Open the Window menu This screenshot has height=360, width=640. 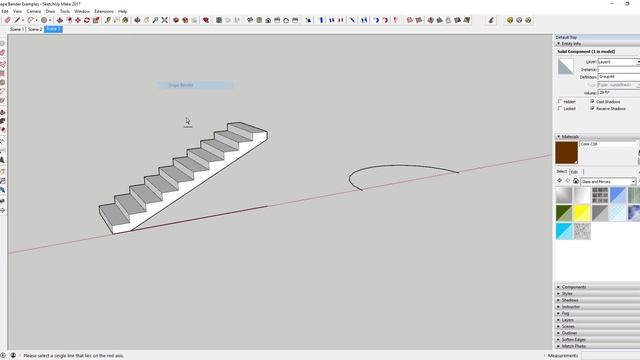pyautogui.click(x=82, y=11)
